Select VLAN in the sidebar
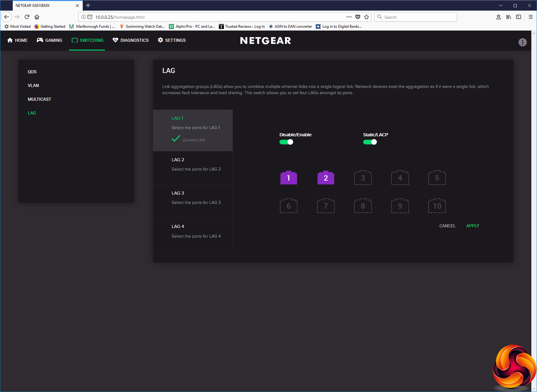The height and width of the screenshot is (392, 537). click(33, 85)
